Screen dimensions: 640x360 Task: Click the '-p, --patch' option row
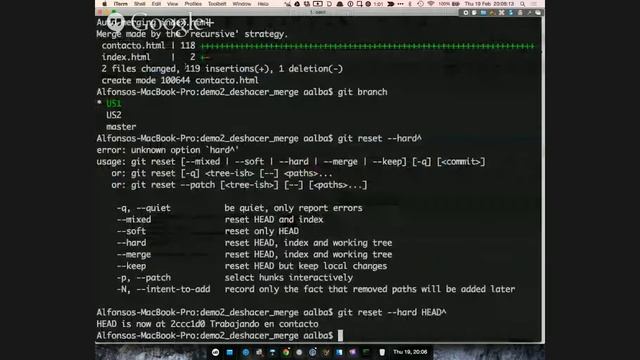(x=235, y=278)
